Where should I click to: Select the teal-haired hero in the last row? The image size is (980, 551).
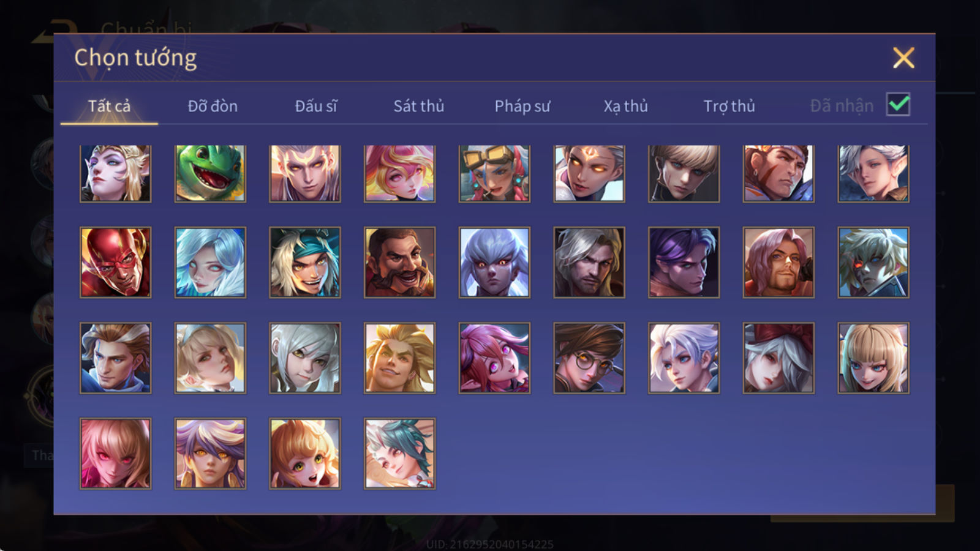[399, 454]
